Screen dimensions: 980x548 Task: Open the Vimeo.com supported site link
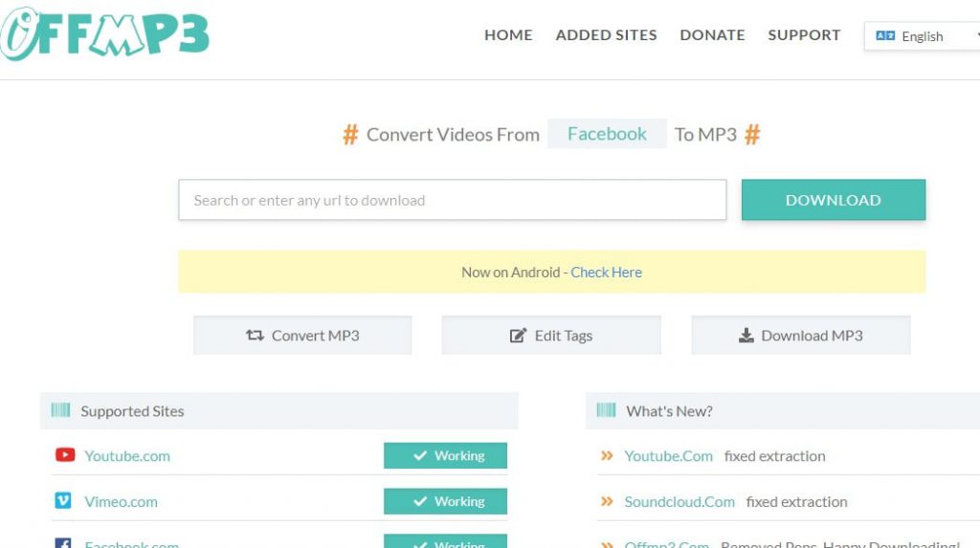click(122, 502)
